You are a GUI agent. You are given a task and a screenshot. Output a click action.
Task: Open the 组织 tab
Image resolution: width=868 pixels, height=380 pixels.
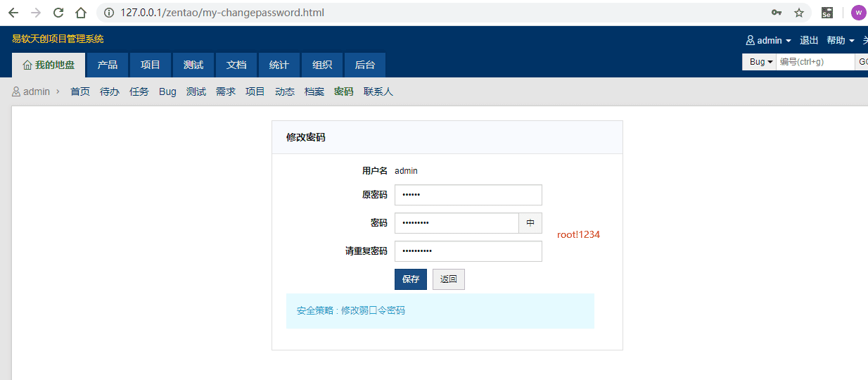tap(322, 65)
